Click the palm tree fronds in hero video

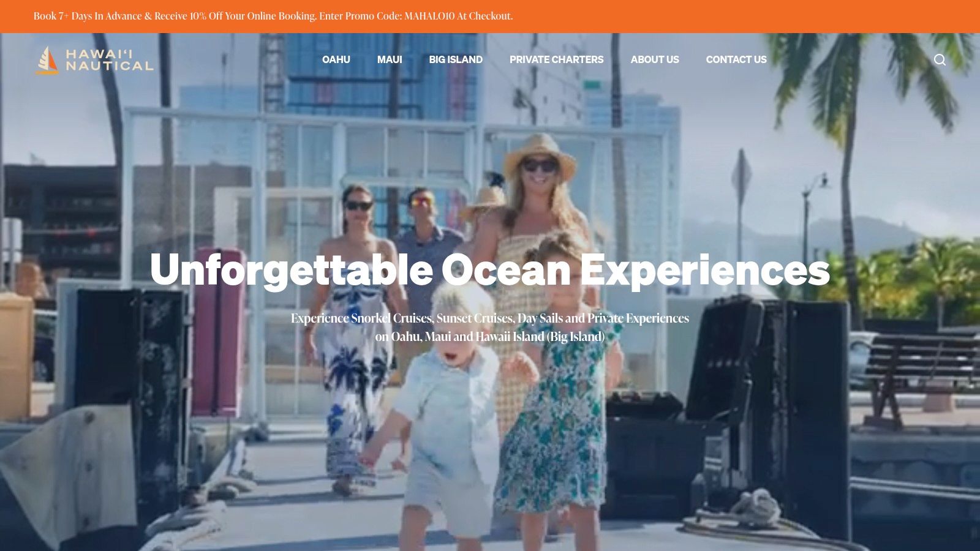[x=870, y=67]
